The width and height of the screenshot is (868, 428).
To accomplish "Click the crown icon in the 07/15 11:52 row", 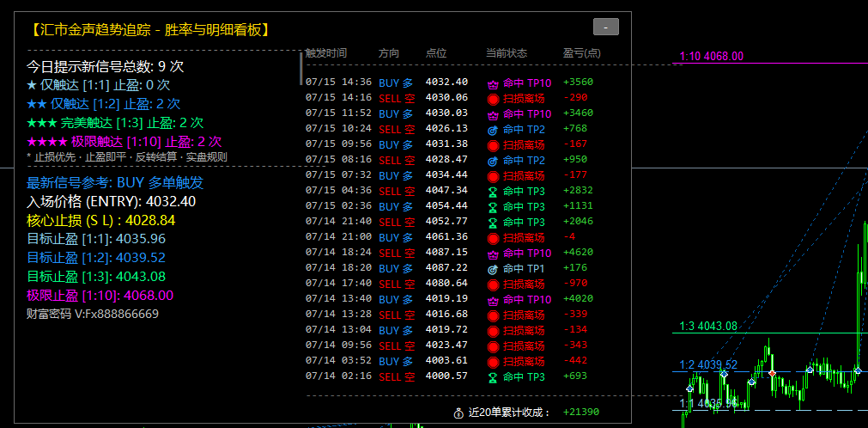I will tap(493, 115).
